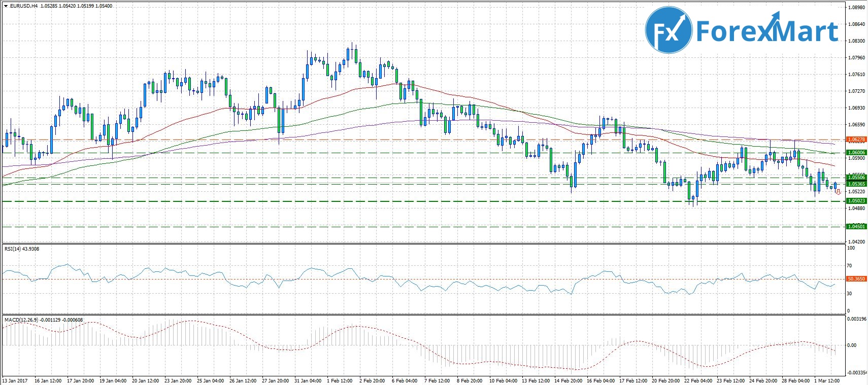The image size is (868, 385).
Task: Click price scale value 1.08300
Action: point(856,41)
